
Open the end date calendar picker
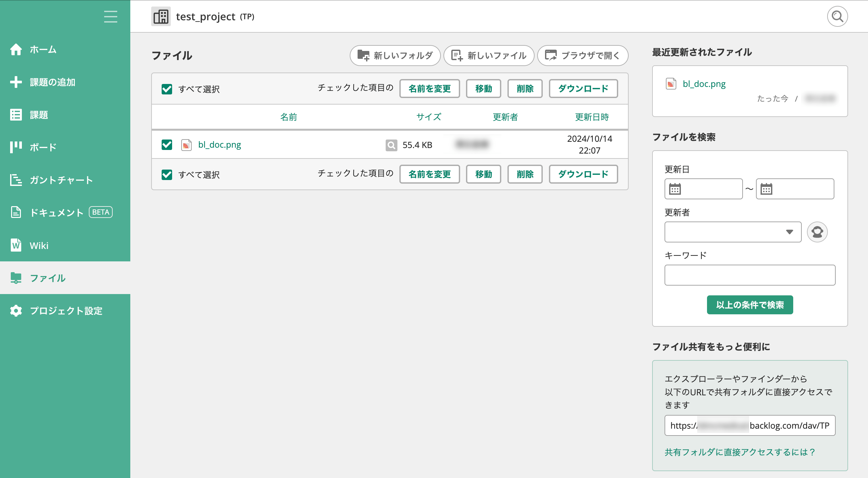(x=766, y=189)
